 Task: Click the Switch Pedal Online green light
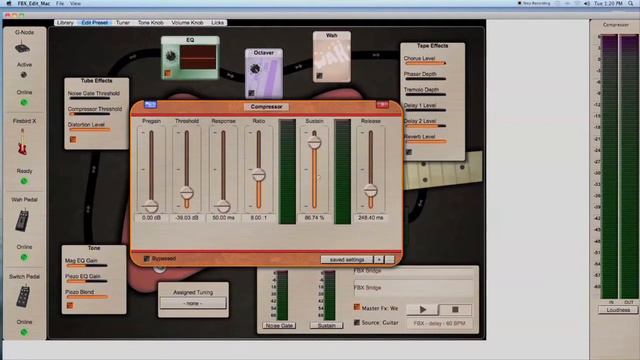24,332
